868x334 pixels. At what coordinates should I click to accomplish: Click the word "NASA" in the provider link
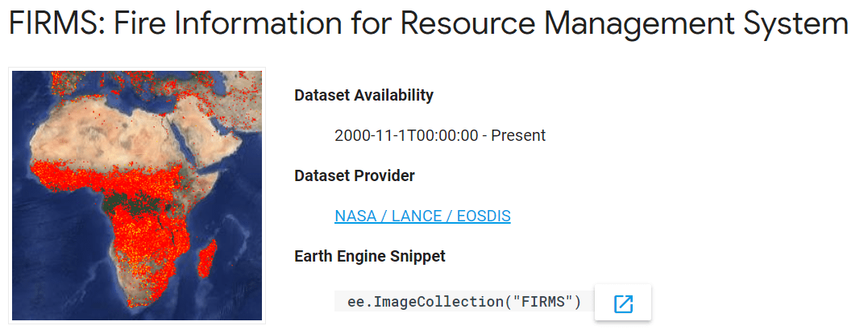coord(354,216)
